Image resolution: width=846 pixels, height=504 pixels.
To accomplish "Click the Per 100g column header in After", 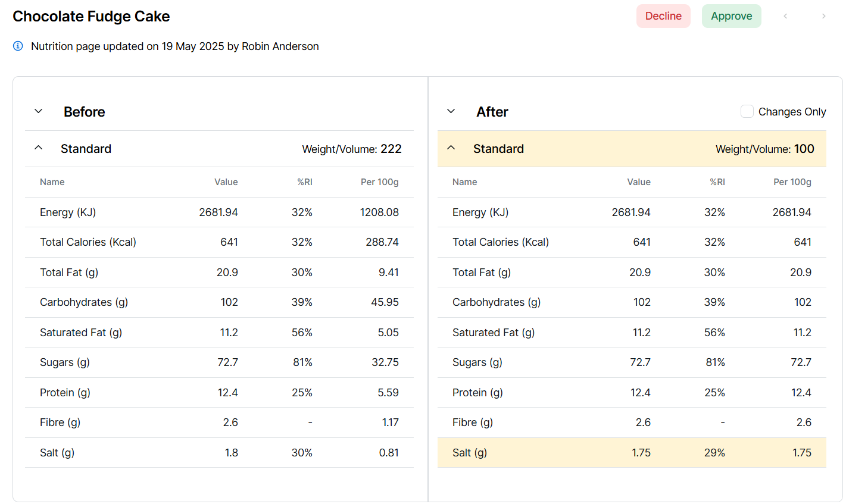I will click(x=792, y=182).
